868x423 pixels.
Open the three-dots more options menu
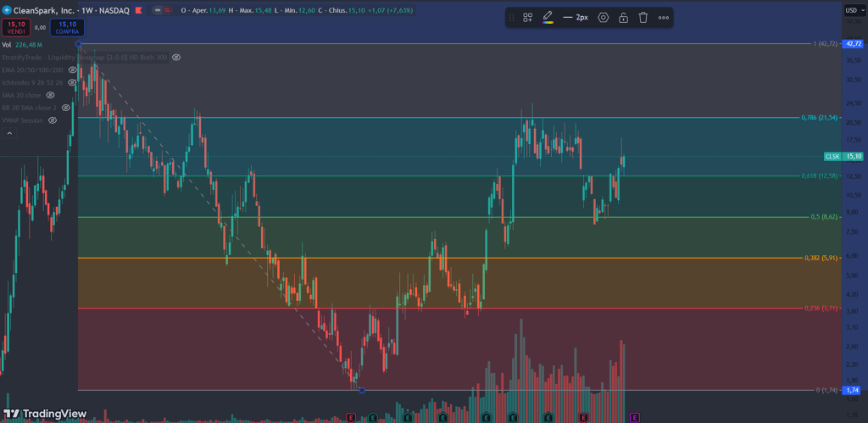[664, 17]
